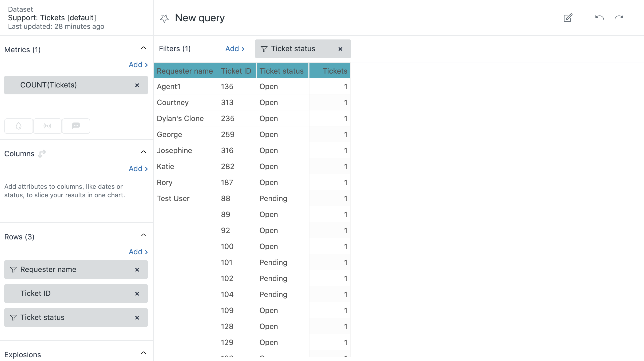644x361 pixels.
Task: Remove Ticket status from rows
Action: coord(137,318)
